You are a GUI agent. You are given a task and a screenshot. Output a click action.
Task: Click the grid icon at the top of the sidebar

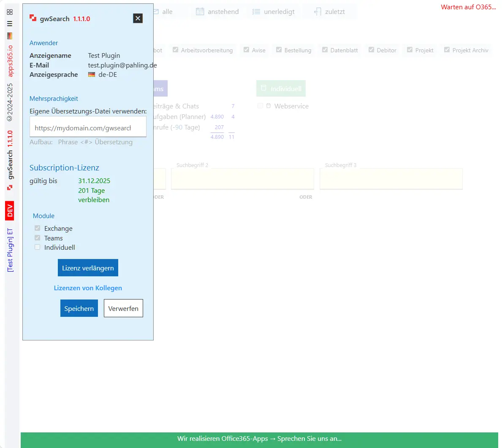pyautogui.click(x=10, y=12)
